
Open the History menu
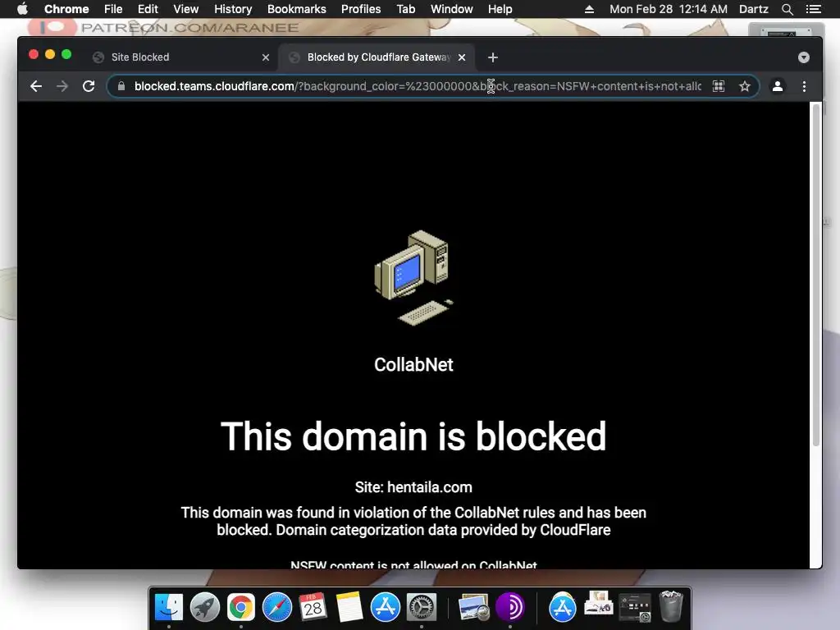(x=233, y=9)
